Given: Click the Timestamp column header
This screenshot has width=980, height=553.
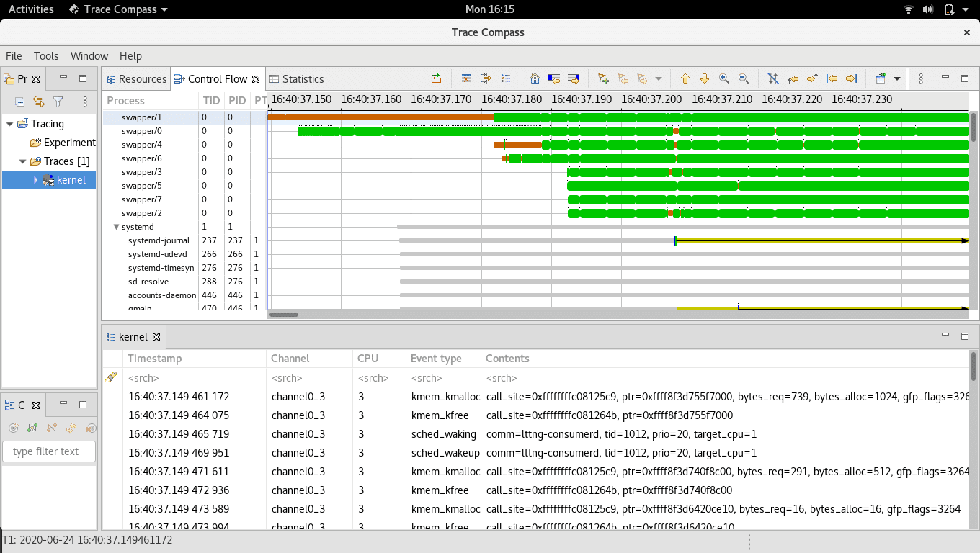Looking at the screenshot, I should coord(195,359).
